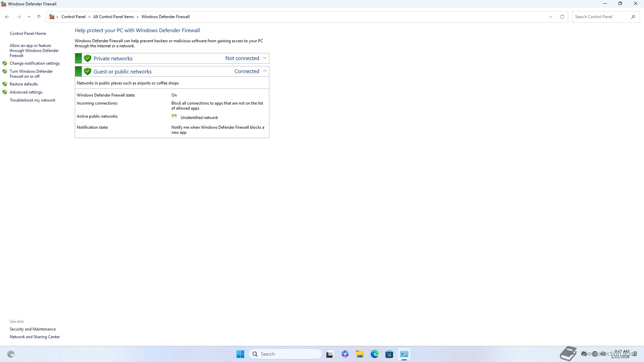Image resolution: width=644 pixels, height=362 pixels.
Task: Click the Unidentified network bench icon
Action: [174, 117]
